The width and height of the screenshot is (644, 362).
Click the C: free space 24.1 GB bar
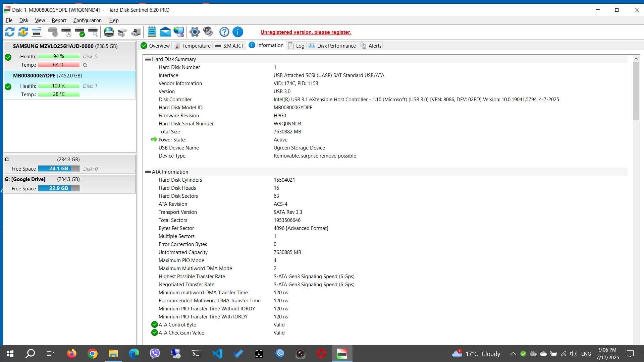pyautogui.click(x=59, y=169)
